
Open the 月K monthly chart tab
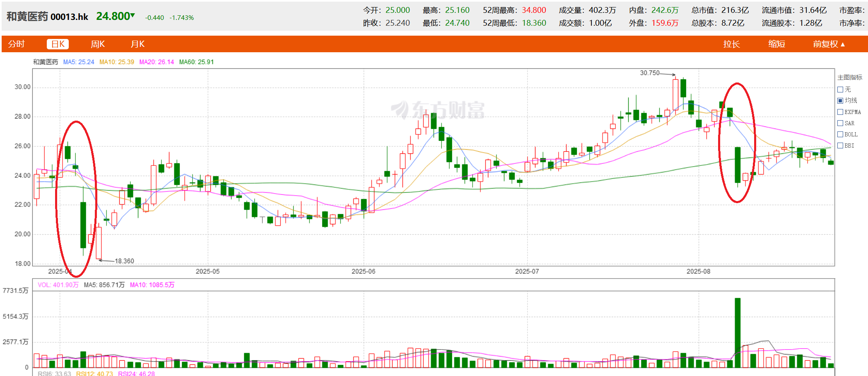(137, 44)
